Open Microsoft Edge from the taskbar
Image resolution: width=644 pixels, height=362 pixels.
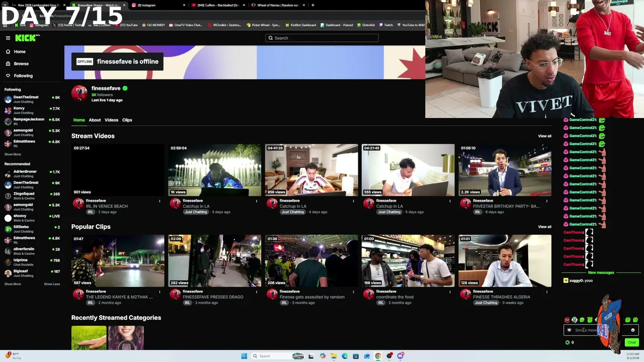pos(345,356)
